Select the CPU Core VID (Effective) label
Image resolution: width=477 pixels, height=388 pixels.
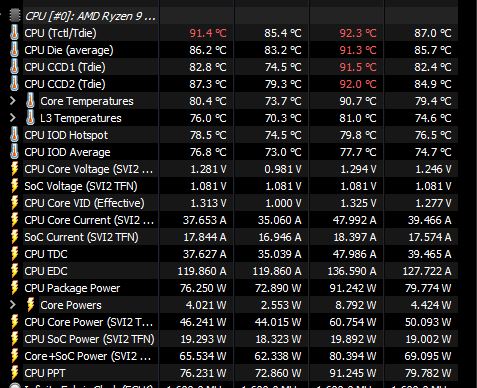(84, 203)
